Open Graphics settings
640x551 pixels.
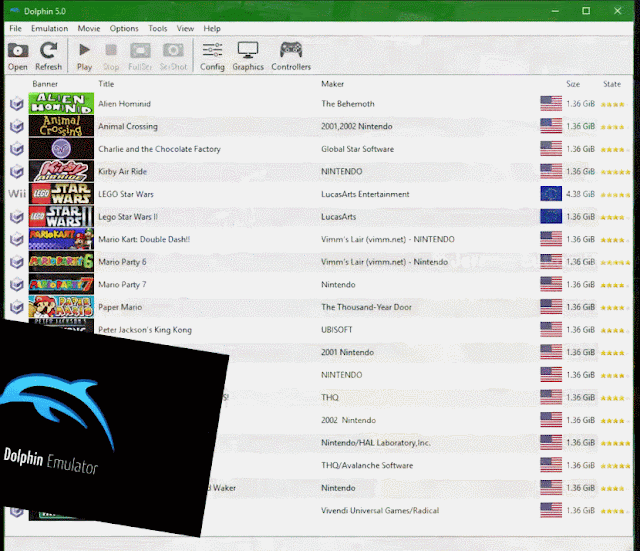[248, 56]
